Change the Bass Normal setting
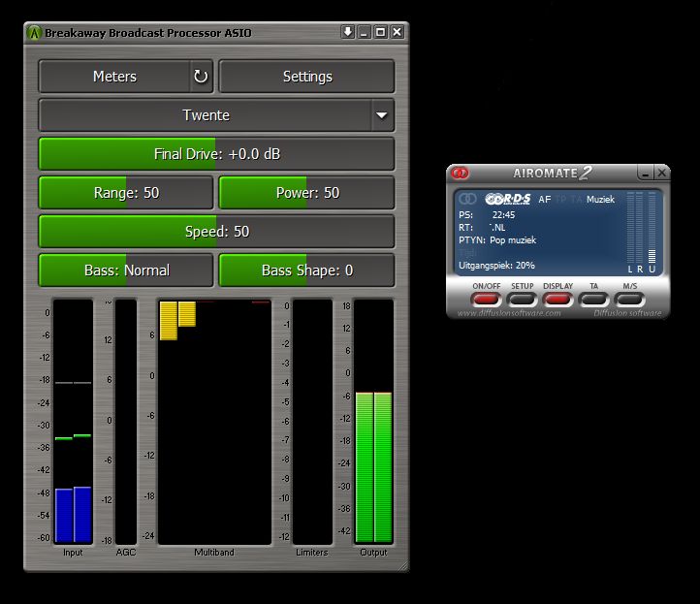700x604 pixels. [x=126, y=270]
